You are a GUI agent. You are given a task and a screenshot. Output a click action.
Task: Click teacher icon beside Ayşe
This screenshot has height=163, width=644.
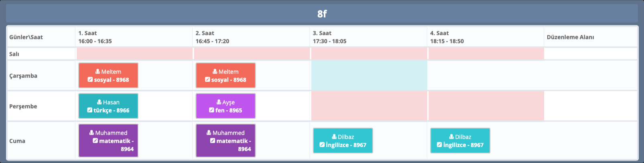tap(219, 102)
